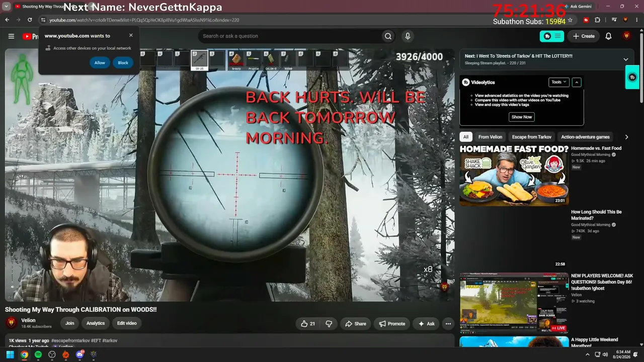This screenshot has width=644, height=362.
Task: Go back using the browser back arrow
Action: (x=7, y=20)
